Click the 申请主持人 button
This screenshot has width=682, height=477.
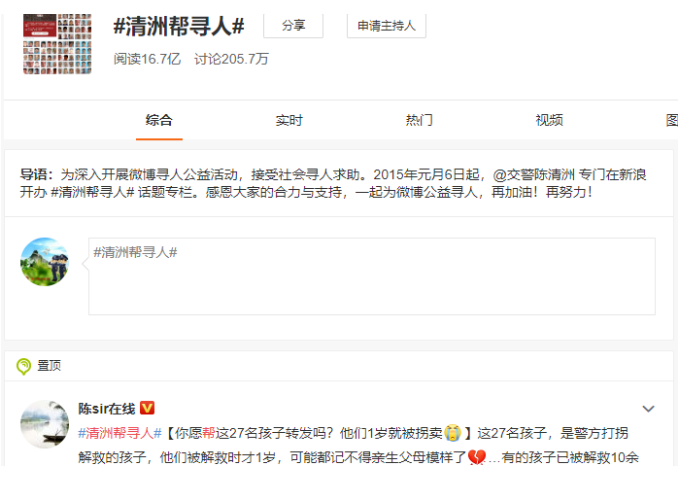coord(386,26)
